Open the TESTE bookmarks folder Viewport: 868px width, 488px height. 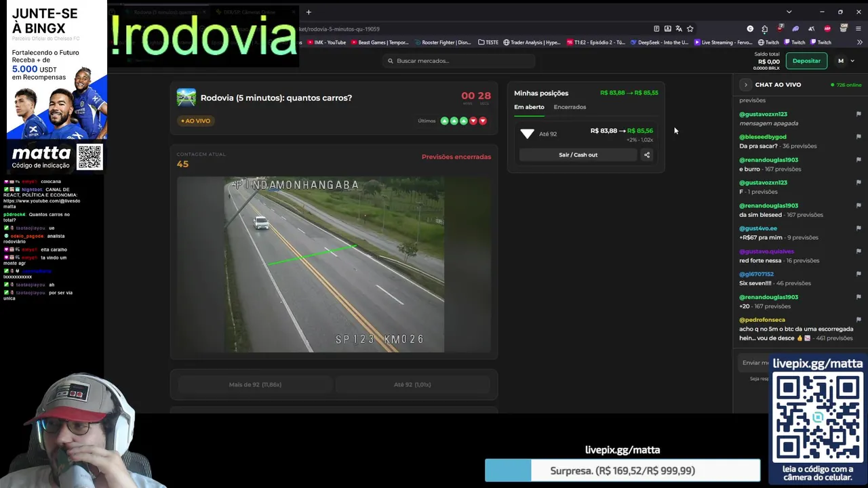[488, 42]
